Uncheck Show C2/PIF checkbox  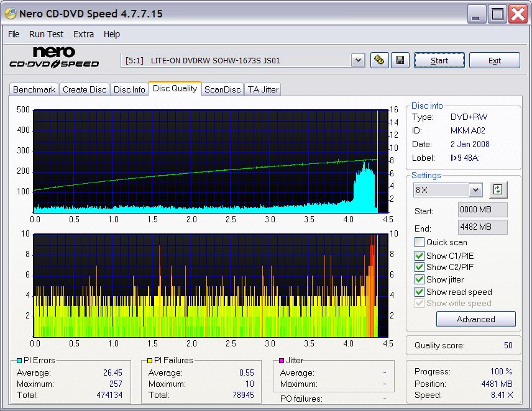420,267
